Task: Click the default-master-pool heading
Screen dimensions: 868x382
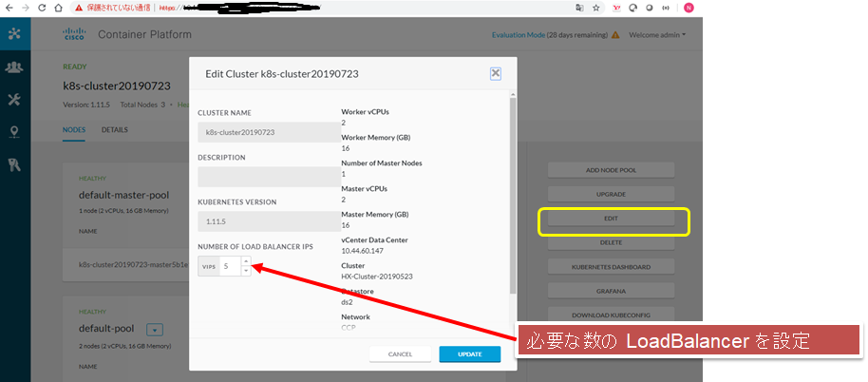Action: pyautogui.click(x=124, y=196)
